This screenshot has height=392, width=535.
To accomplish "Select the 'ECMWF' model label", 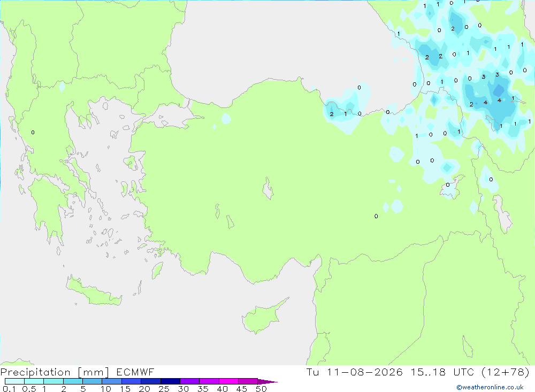I will pyautogui.click(x=135, y=372).
